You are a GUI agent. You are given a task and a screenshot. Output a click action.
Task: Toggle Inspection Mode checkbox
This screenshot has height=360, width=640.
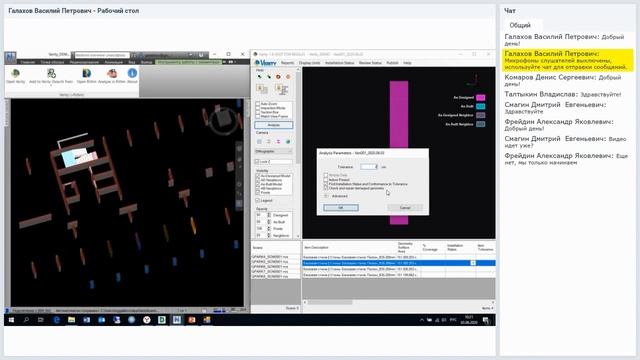[x=258, y=108]
